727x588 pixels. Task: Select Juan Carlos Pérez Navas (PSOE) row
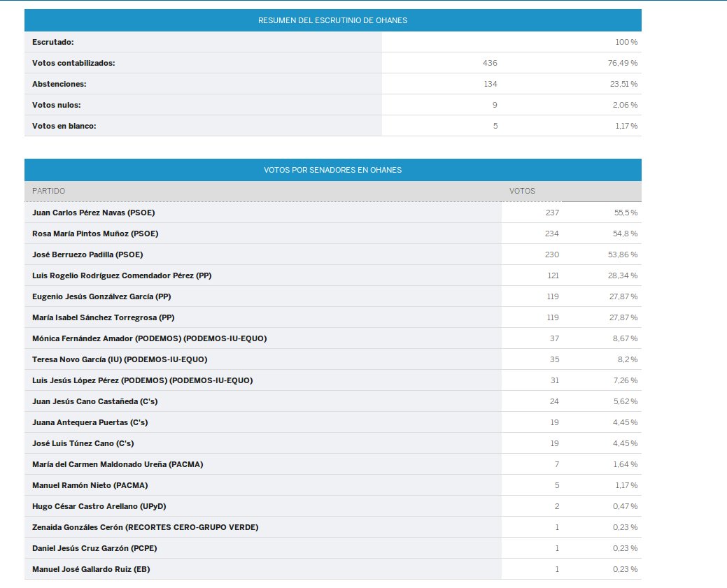(x=333, y=213)
